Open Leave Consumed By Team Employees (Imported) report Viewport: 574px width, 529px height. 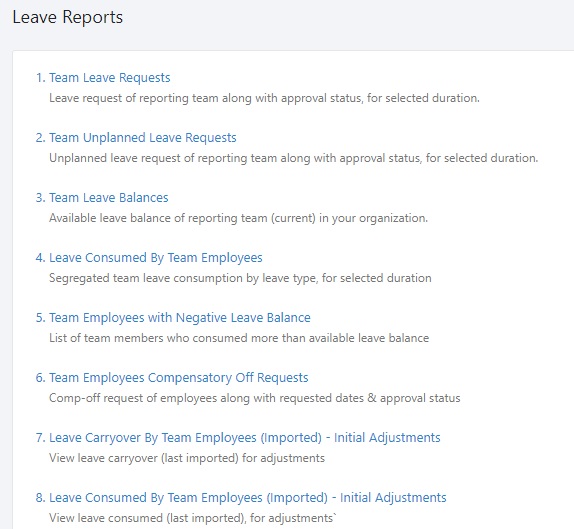click(x=247, y=498)
